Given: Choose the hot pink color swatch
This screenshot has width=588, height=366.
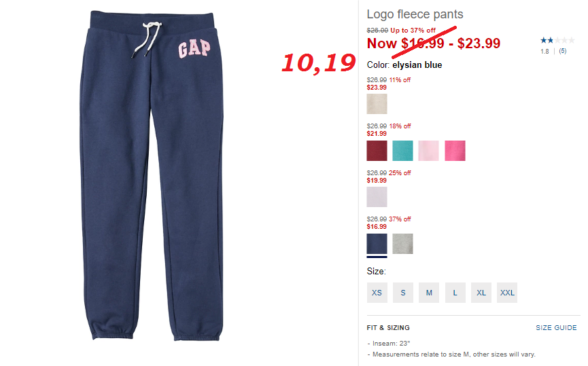Looking at the screenshot, I should click(455, 151).
